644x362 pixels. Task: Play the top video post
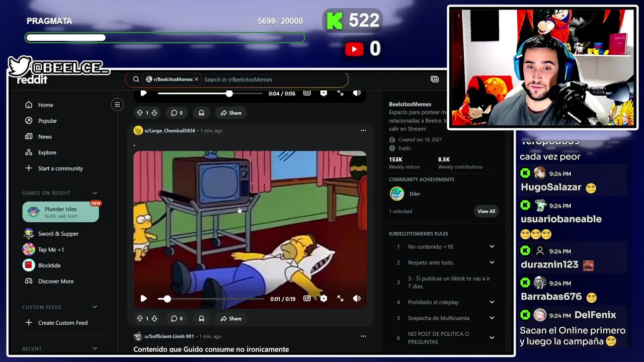pos(143,93)
